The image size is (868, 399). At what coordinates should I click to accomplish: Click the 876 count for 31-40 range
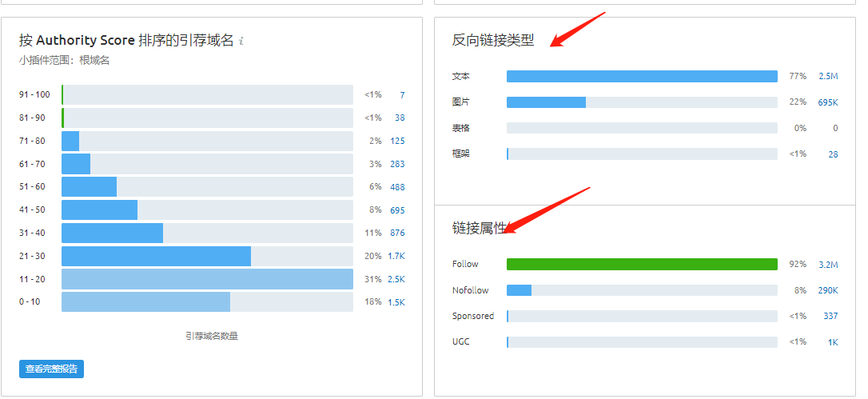point(397,233)
